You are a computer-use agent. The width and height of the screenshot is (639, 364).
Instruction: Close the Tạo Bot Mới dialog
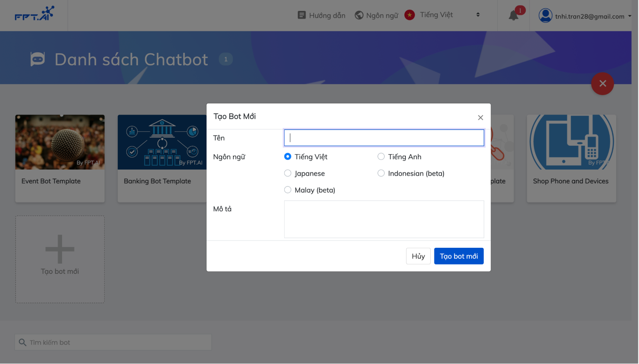tap(480, 118)
